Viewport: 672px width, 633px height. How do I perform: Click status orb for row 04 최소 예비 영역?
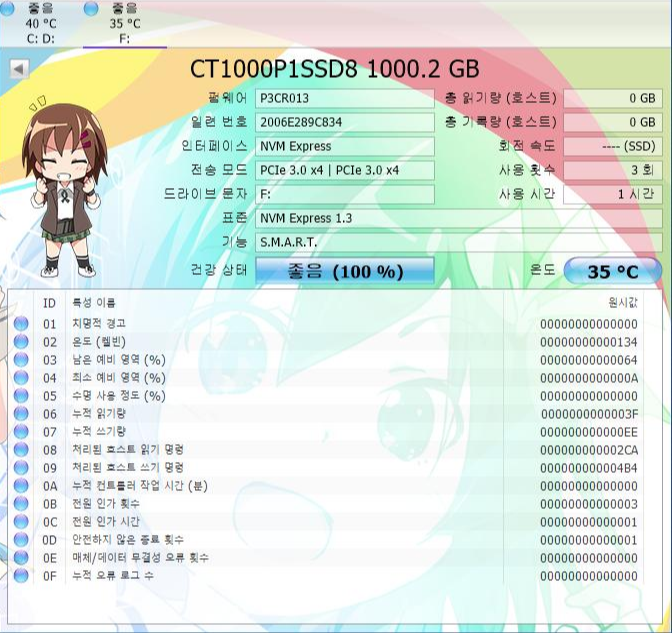pos(21,378)
